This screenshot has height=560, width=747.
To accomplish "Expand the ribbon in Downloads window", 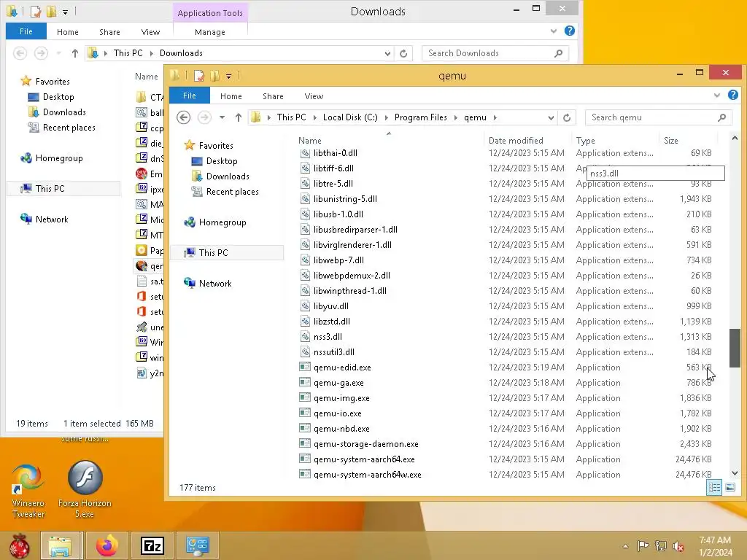I will [x=554, y=31].
